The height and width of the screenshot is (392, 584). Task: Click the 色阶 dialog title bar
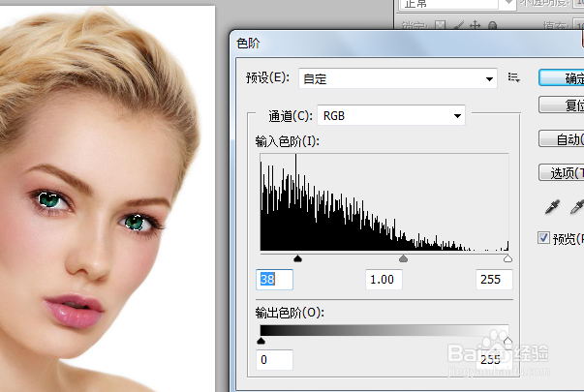pyautogui.click(x=406, y=44)
